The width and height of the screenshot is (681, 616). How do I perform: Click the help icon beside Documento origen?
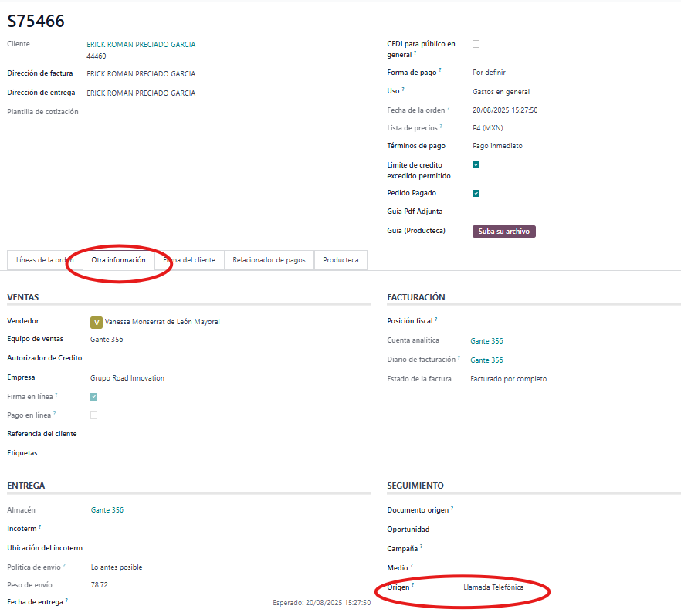(x=452, y=509)
